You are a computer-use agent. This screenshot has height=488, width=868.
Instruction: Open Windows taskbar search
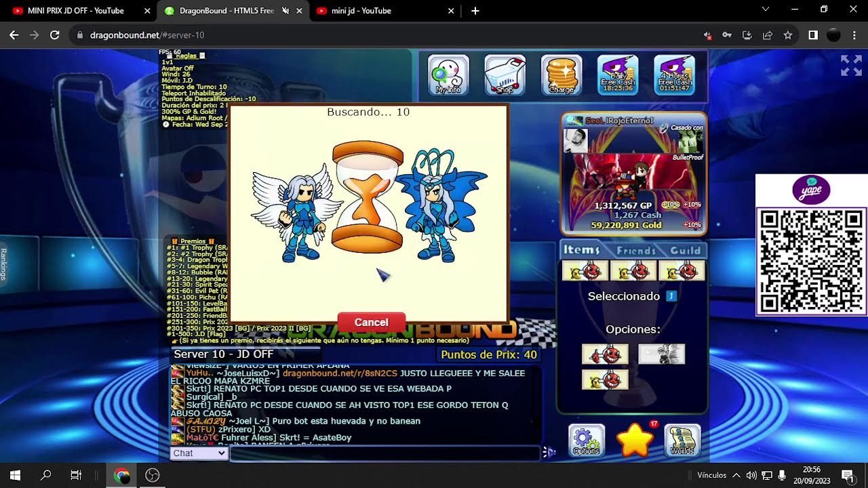click(45, 475)
